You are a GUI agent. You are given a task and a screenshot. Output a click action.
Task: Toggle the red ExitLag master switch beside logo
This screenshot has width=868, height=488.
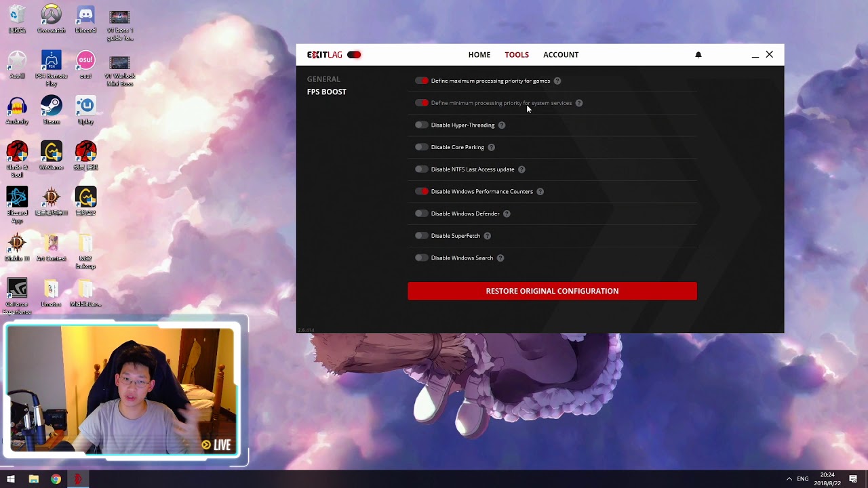[354, 55]
